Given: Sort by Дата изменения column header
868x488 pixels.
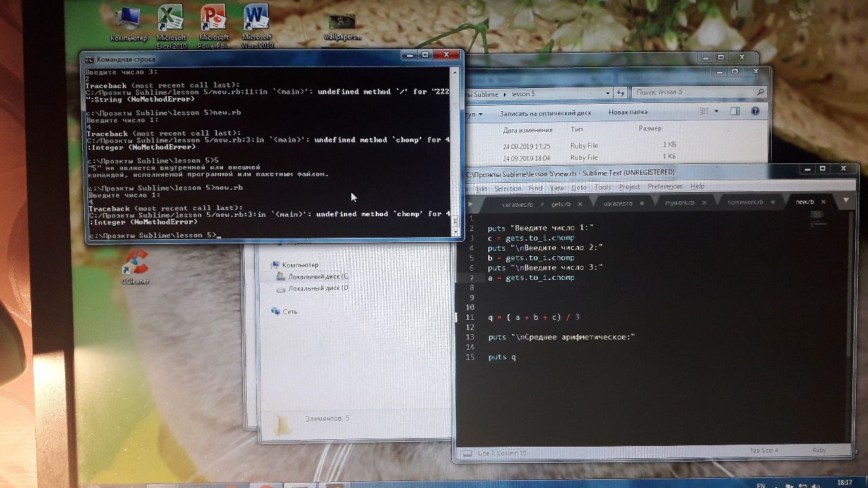Looking at the screenshot, I should click(528, 129).
